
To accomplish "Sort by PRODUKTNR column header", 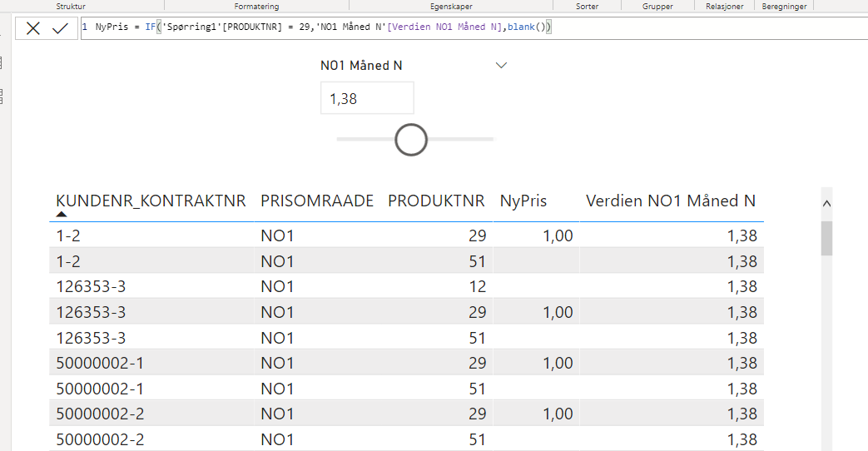I will click(x=436, y=201).
